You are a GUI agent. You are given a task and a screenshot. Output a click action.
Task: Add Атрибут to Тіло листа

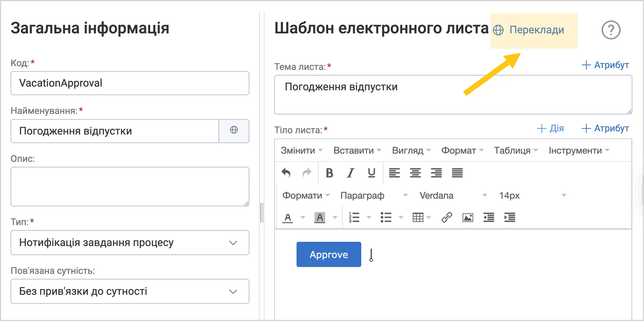click(605, 128)
